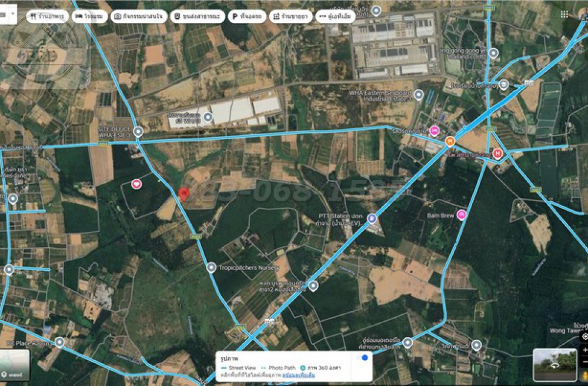
Task: Open the camera things-to-do chip
Action: click(x=139, y=16)
